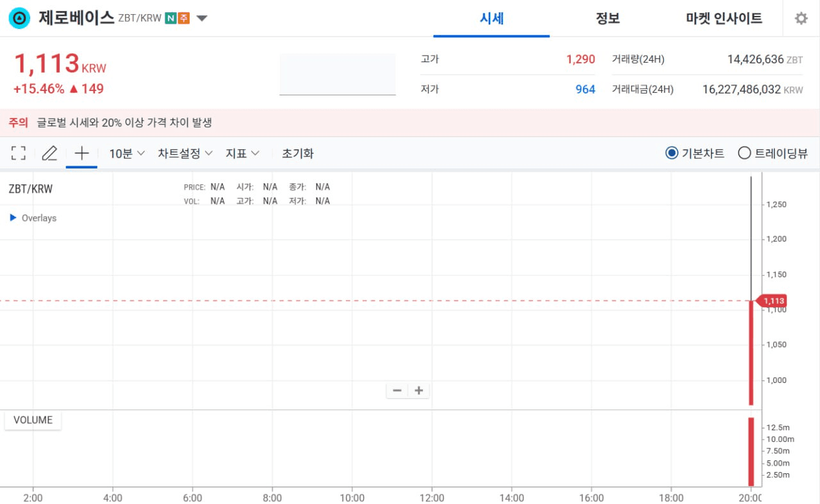Activate the crosshair cursor tool
Viewport: 820px width, 504px height.
pyautogui.click(x=81, y=153)
